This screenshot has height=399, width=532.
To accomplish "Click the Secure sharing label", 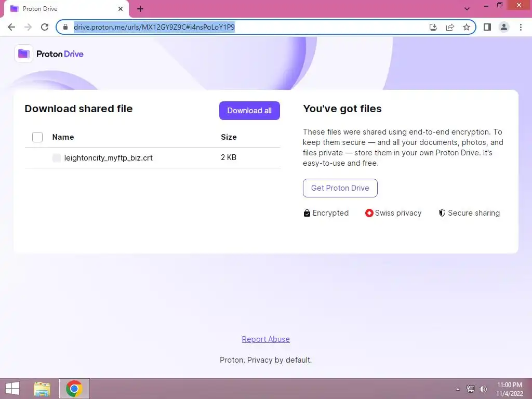I will (474, 213).
